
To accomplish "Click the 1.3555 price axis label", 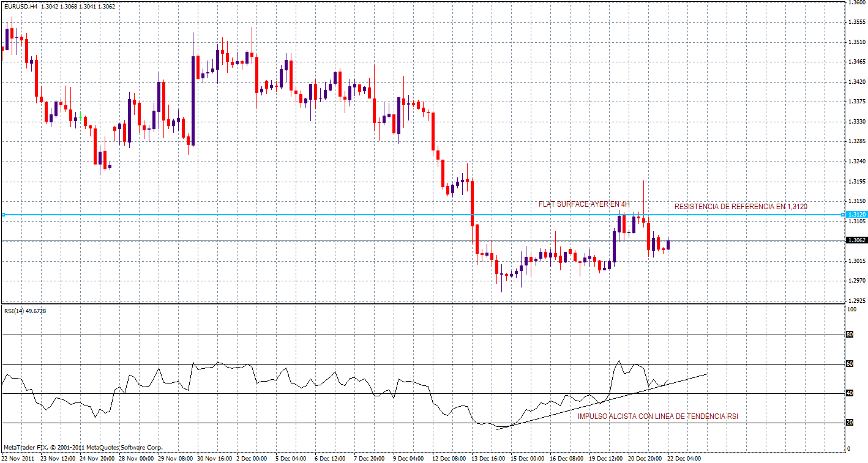I will coord(857,23).
